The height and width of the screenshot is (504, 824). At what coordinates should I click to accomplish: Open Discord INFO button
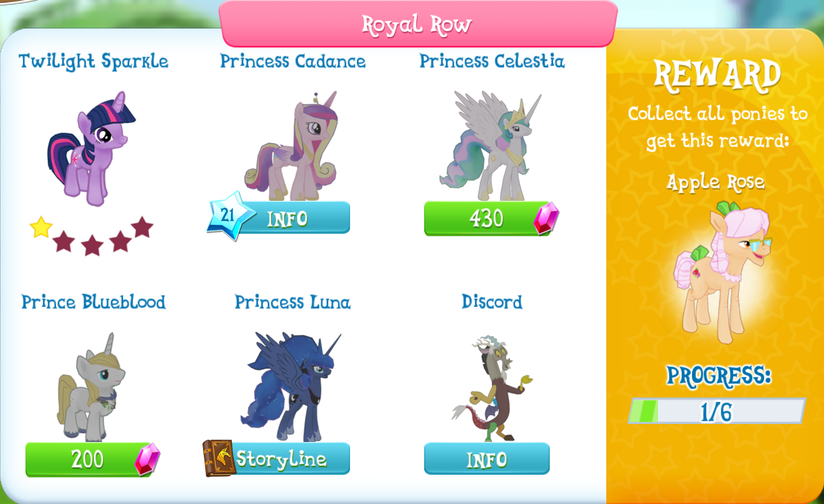pyautogui.click(x=487, y=459)
